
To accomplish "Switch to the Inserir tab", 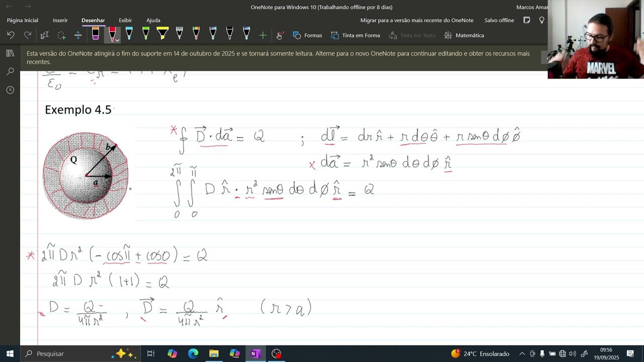I will click(x=60, y=20).
